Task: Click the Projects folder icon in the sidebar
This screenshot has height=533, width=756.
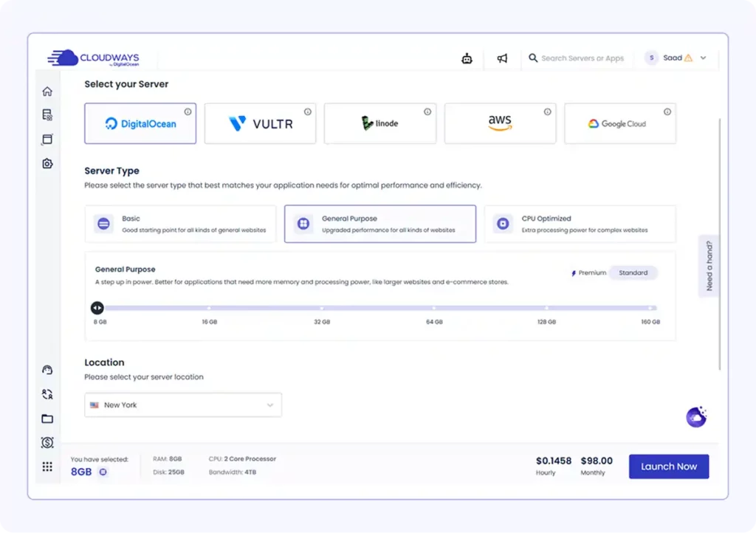Action: [47, 419]
